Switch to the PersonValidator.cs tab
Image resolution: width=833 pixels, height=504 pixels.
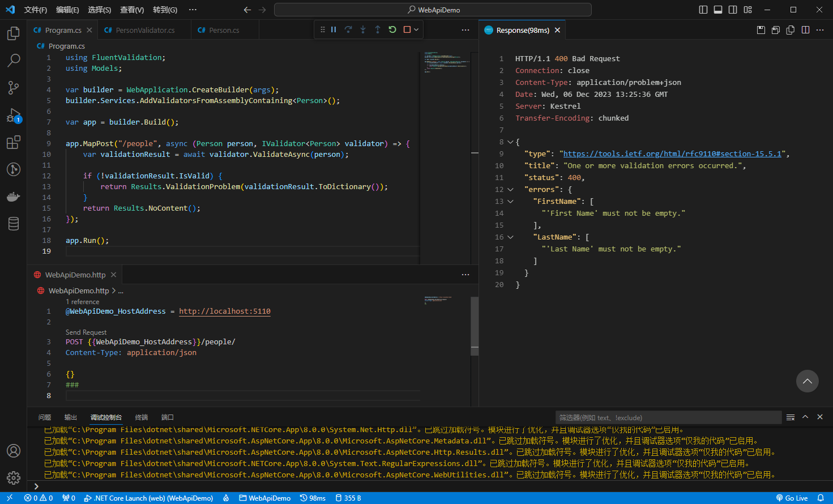point(145,30)
